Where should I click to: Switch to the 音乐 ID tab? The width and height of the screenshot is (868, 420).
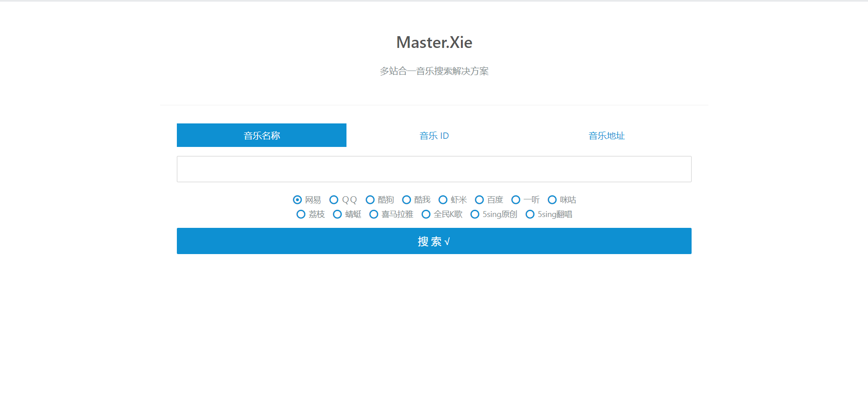[x=433, y=135]
